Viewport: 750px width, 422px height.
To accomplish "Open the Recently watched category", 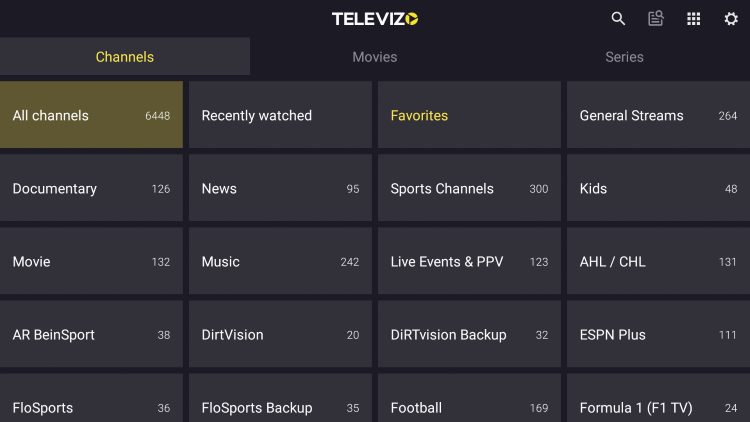I will (280, 115).
